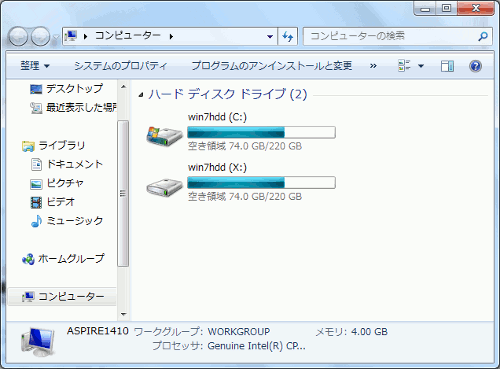
Task: Click the win7hdd (C:) label
Action: coord(217,117)
